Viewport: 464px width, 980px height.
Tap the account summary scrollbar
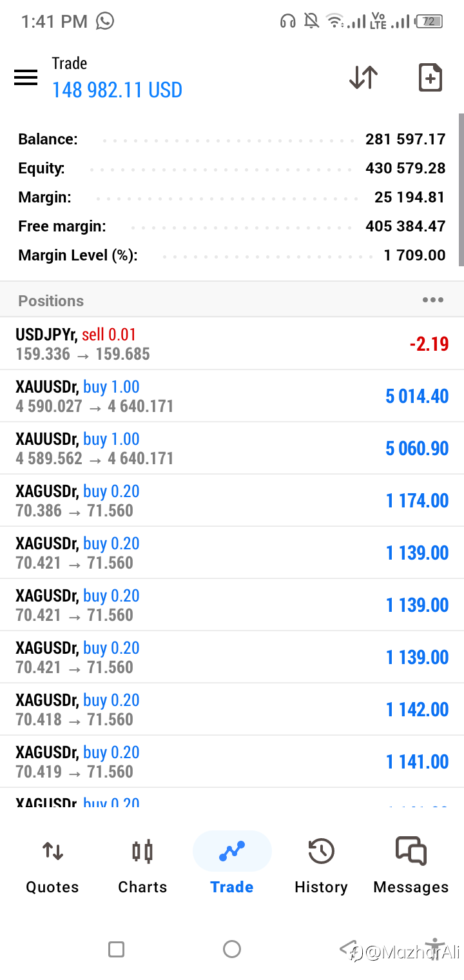click(461, 190)
